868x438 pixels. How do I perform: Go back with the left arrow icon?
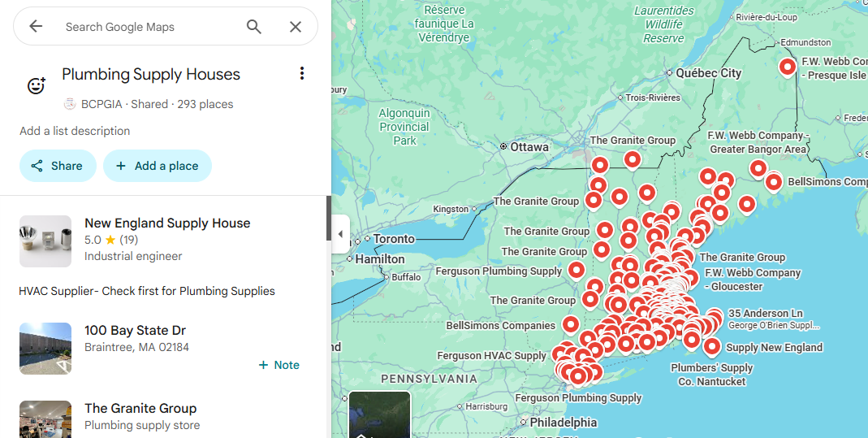[36, 26]
